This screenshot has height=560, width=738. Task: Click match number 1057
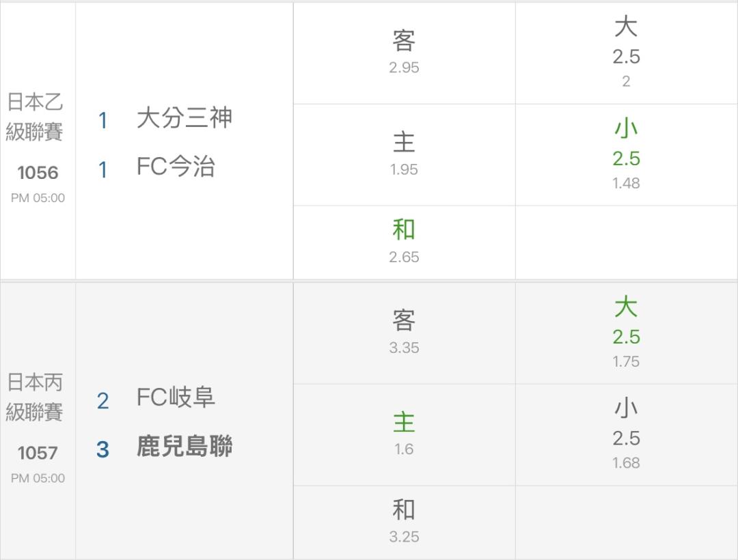pyautogui.click(x=38, y=453)
